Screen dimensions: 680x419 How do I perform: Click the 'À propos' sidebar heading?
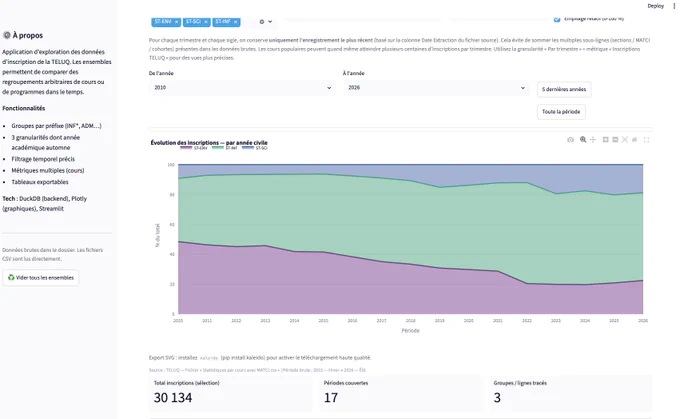(23, 36)
